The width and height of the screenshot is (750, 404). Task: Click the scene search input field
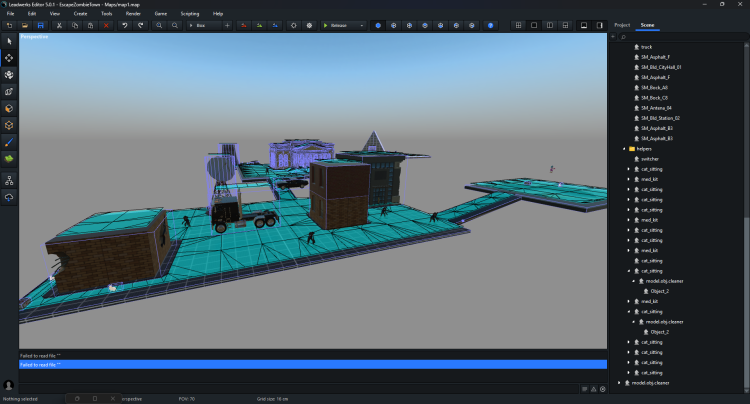click(x=680, y=36)
